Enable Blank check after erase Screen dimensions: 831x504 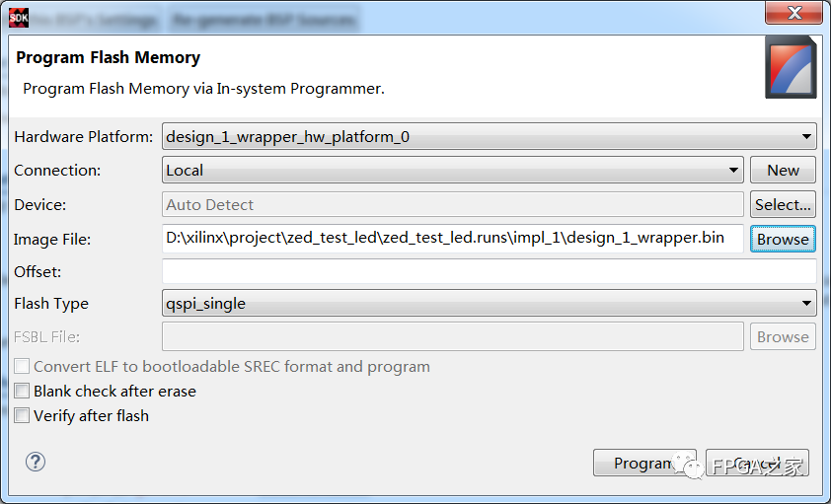coord(23,392)
